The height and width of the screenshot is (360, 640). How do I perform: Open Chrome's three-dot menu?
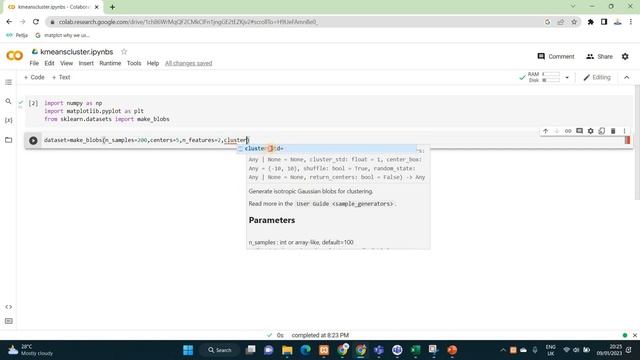click(631, 22)
